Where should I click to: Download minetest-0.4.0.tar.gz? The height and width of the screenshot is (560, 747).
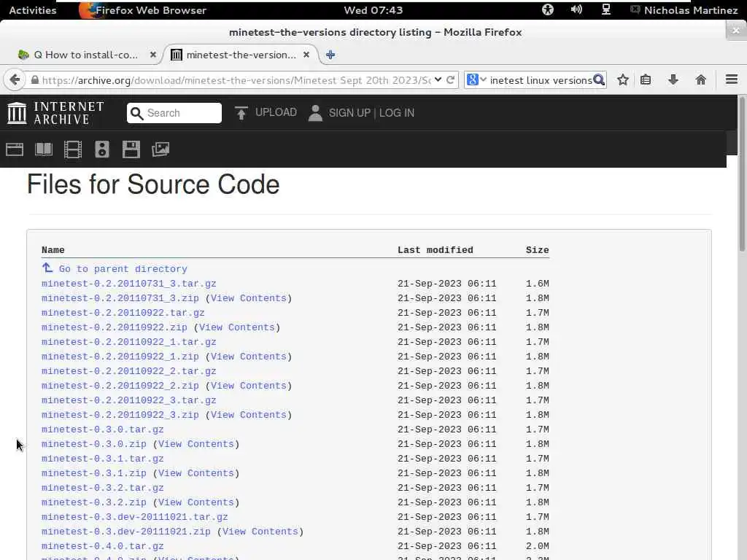[102, 546]
